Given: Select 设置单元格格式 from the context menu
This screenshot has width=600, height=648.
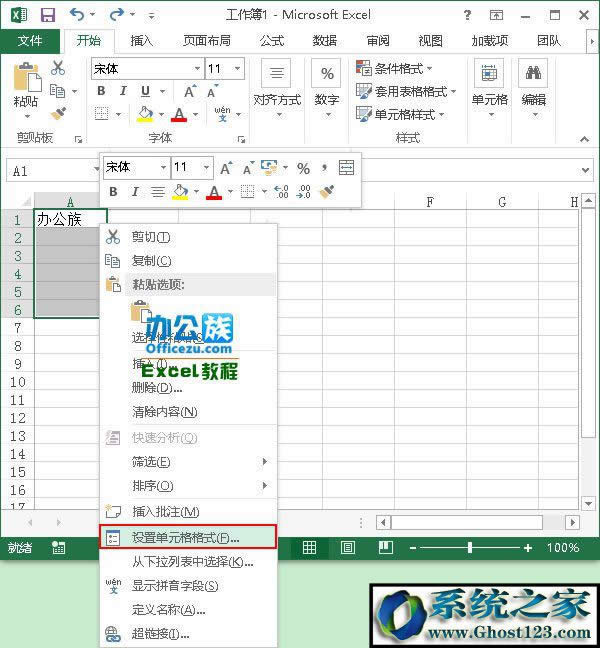Looking at the screenshot, I should point(186,538).
